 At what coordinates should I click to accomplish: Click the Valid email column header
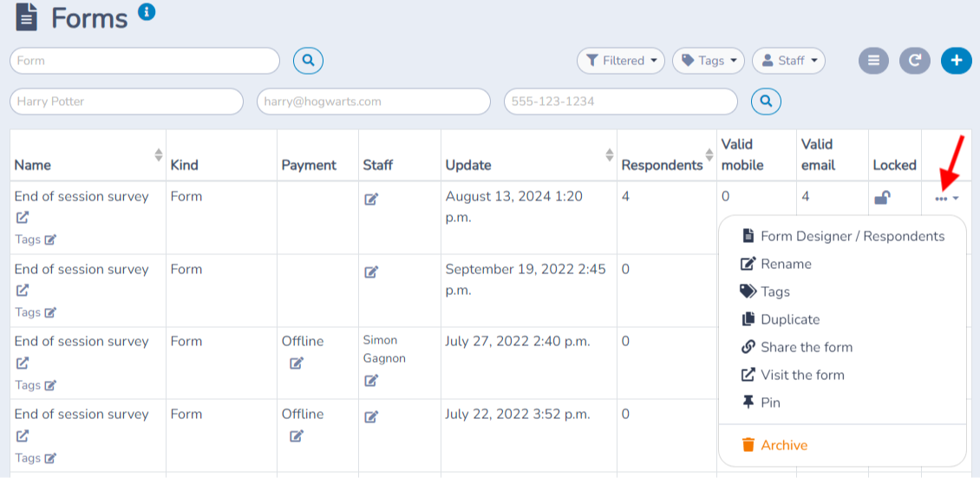tap(818, 154)
